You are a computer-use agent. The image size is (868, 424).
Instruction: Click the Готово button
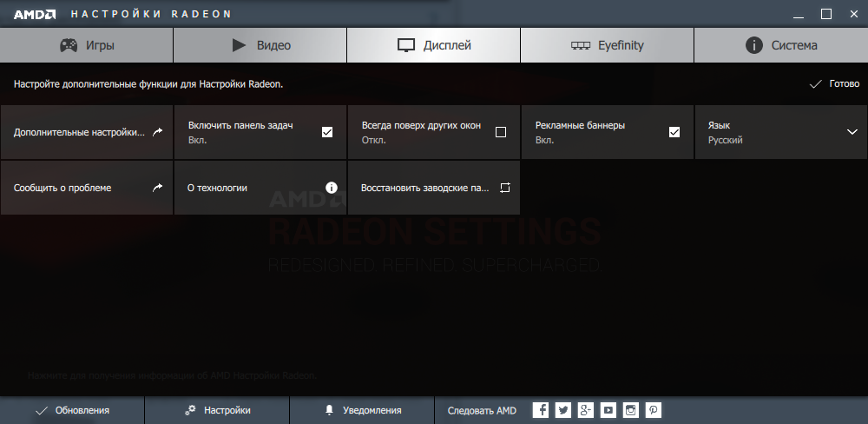coord(833,84)
